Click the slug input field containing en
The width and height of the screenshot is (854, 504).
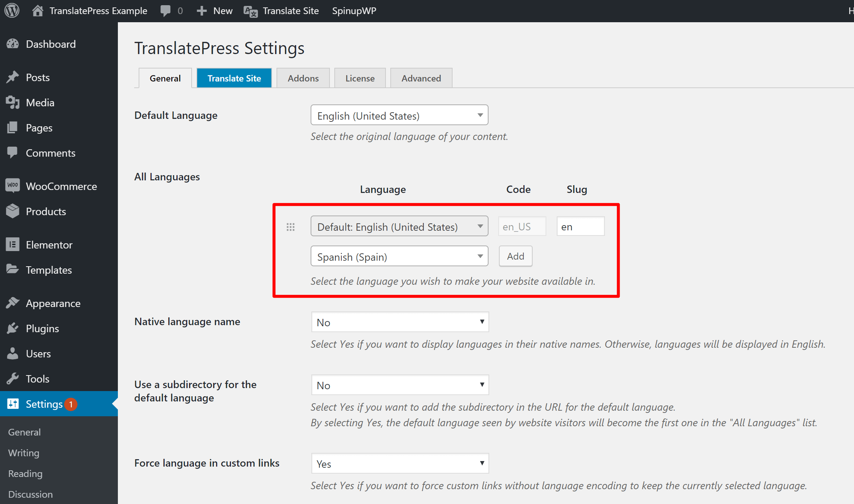pos(581,226)
